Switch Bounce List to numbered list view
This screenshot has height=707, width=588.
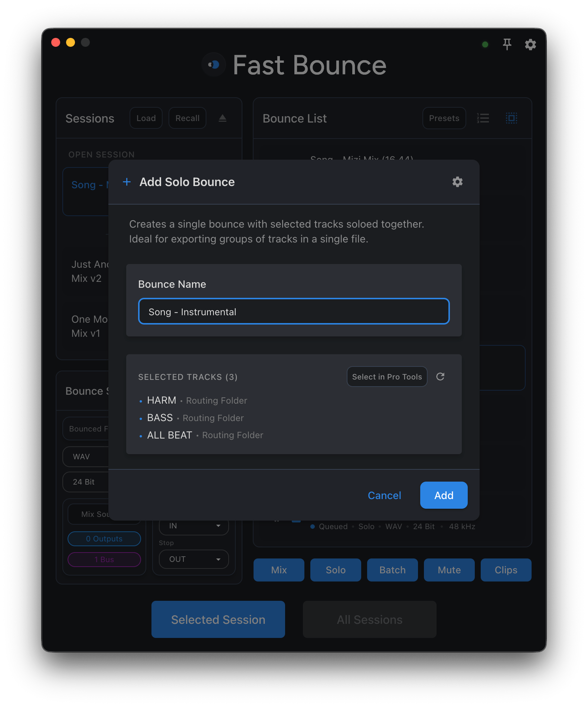point(483,118)
